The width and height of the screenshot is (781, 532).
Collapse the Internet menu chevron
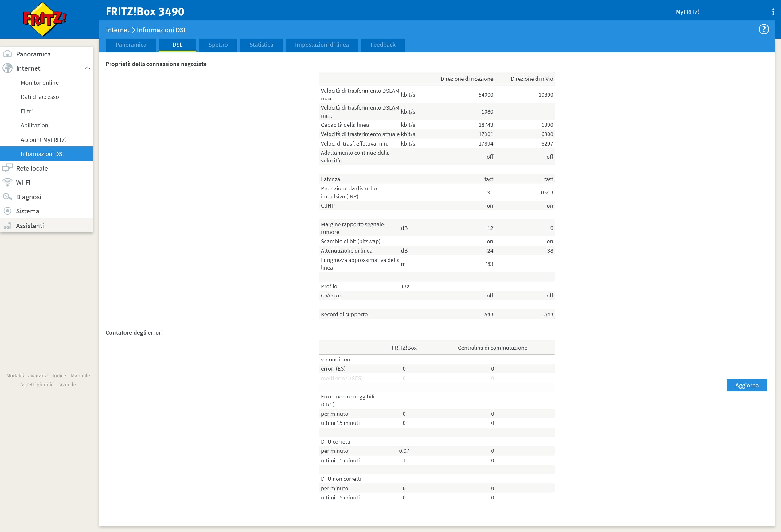click(88, 68)
